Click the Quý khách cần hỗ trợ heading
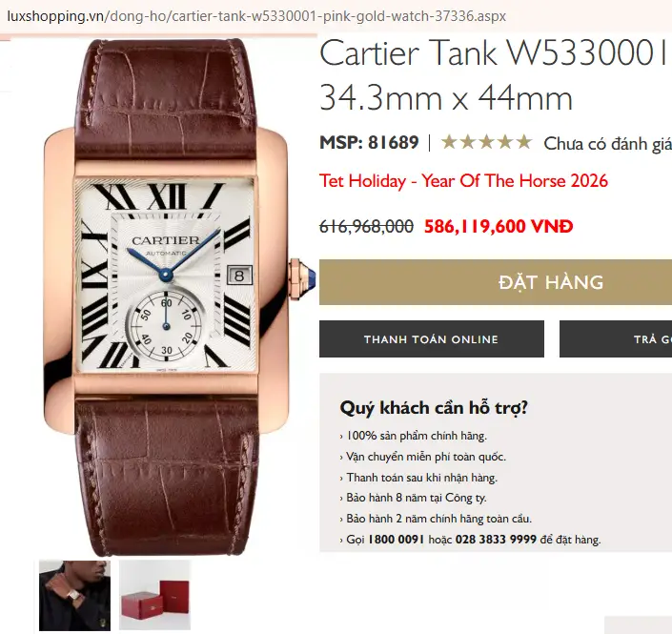The width and height of the screenshot is (672, 634). pyautogui.click(x=434, y=408)
